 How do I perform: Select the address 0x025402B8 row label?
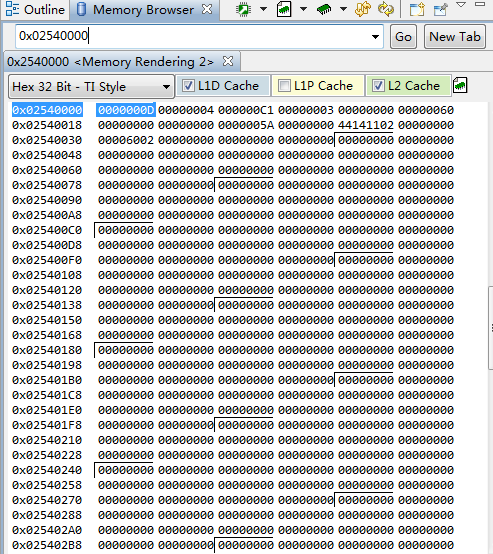[47, 545]
